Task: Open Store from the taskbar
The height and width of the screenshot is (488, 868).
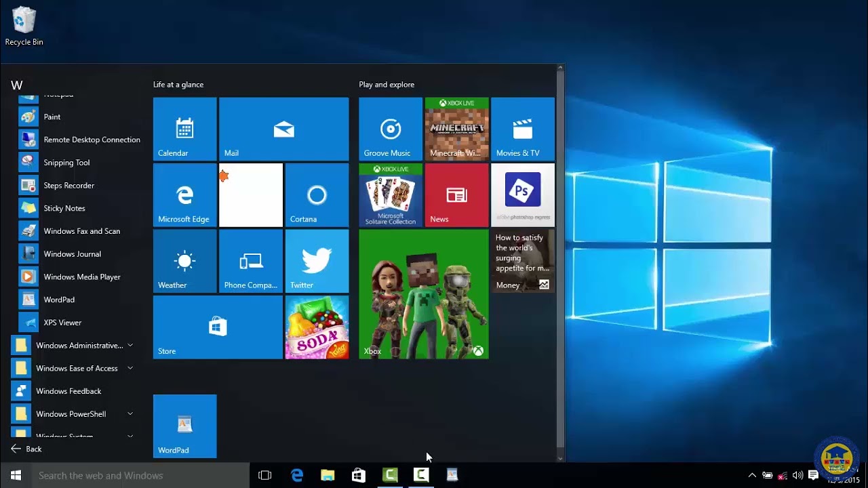Action: (x=359, y=475)
